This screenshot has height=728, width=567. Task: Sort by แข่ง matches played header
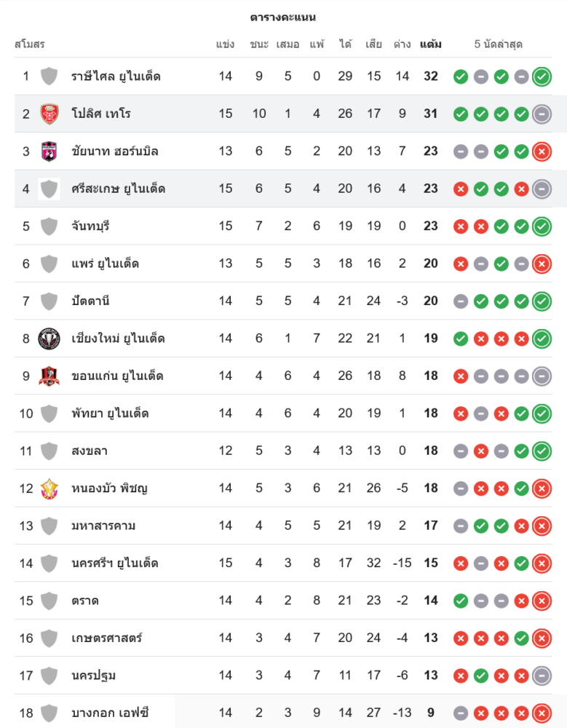tap(226, 44)
